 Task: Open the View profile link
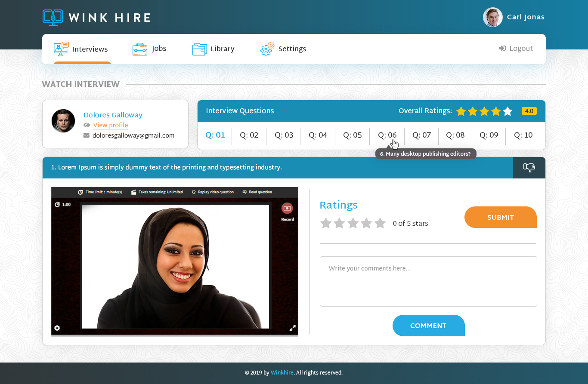point(111,125)
